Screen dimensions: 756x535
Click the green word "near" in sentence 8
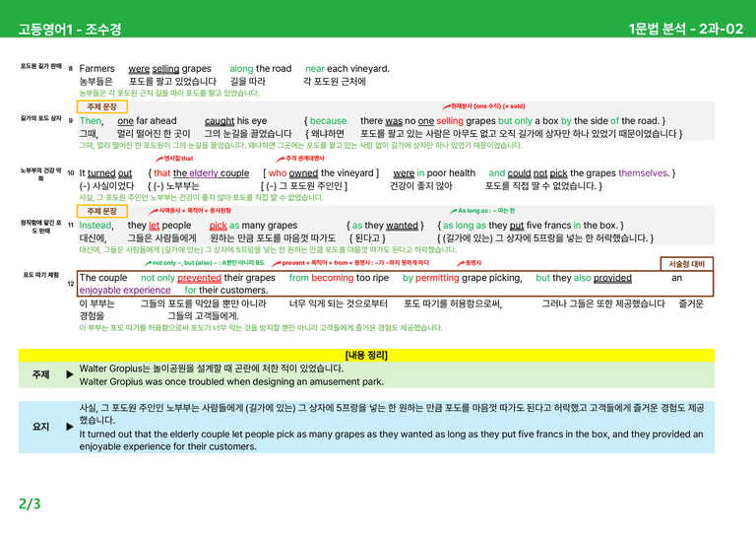click(x=315, y=69)
